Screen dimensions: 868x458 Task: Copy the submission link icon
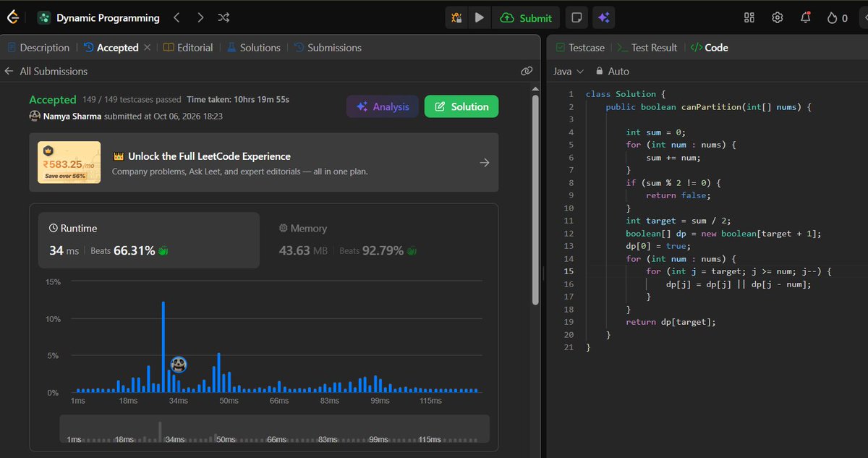coord(527,71)
